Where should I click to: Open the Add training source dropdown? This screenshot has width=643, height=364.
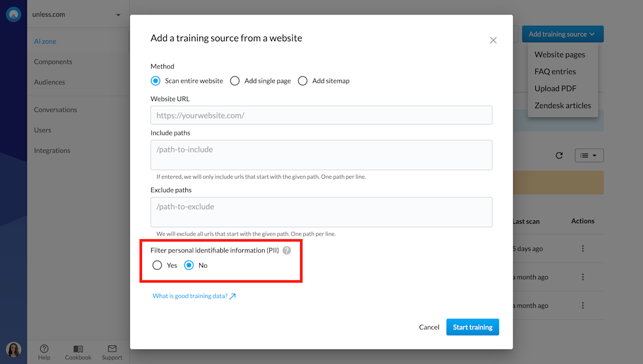(x=562, y=34)
